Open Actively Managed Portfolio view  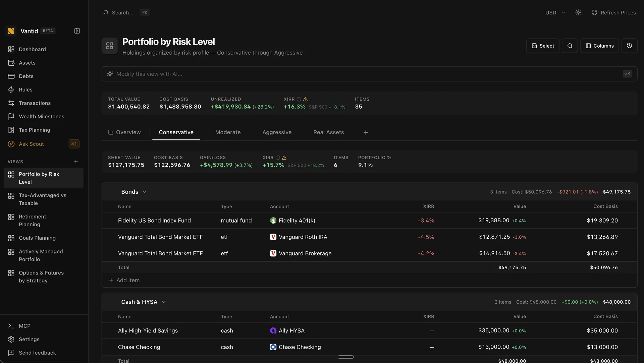coord(44,255)
